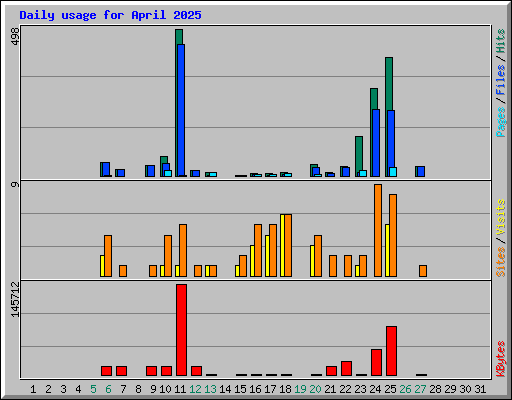Click the blue Files bar for day 27
Viewport: 512px width, 400px height.
[421, 171]
